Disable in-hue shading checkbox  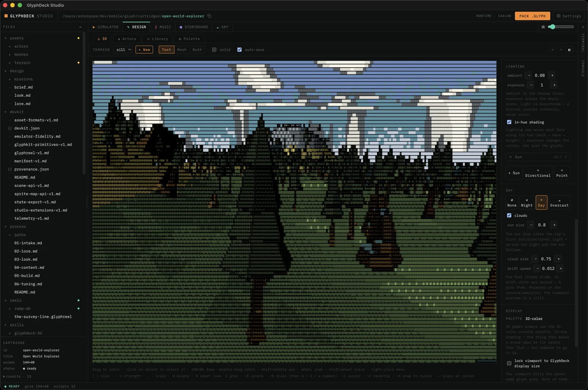coord(509,122)
